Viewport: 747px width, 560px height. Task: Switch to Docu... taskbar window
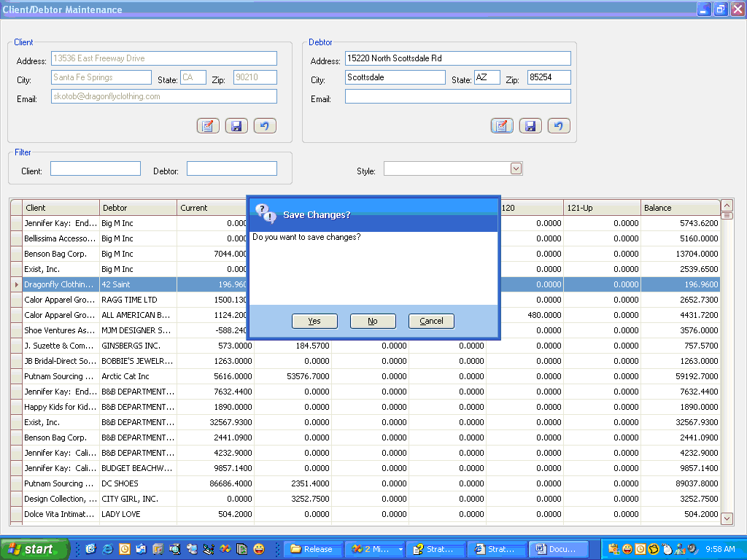(557, 549)
